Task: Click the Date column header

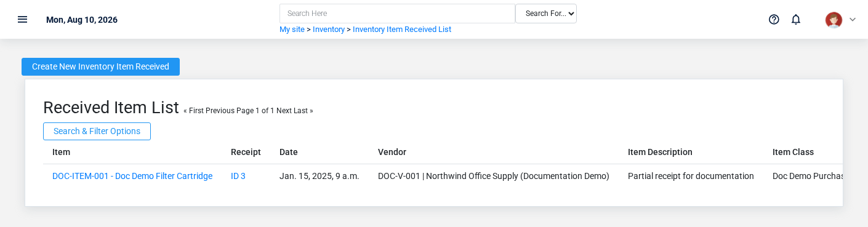Action: pos(289,152)
